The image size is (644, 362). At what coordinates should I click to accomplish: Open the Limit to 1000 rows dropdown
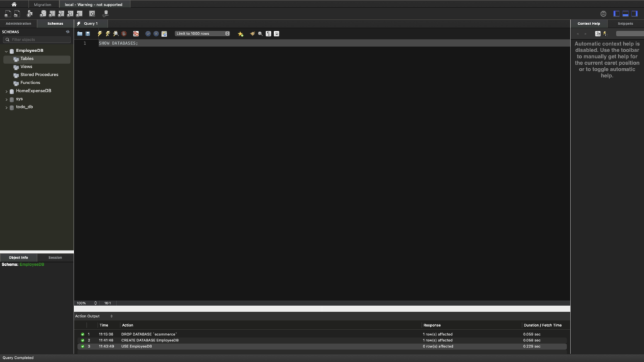(x=202, y=33)
